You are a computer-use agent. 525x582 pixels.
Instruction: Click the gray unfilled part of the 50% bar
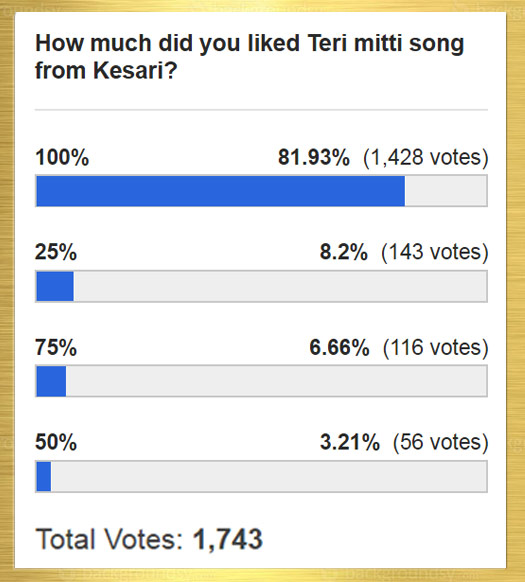tap(269, 477)
